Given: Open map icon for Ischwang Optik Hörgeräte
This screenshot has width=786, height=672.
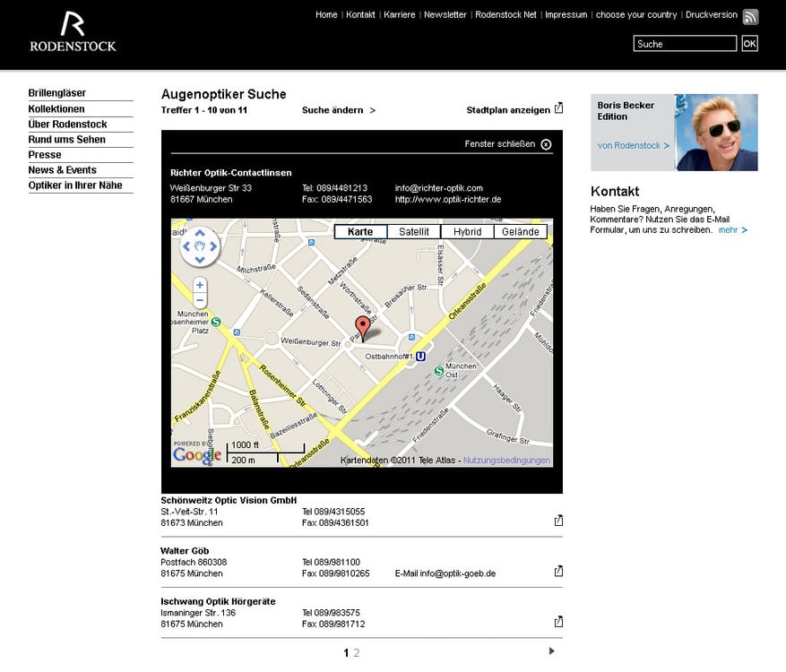Looking at the screenshot, I should [558, 621].
